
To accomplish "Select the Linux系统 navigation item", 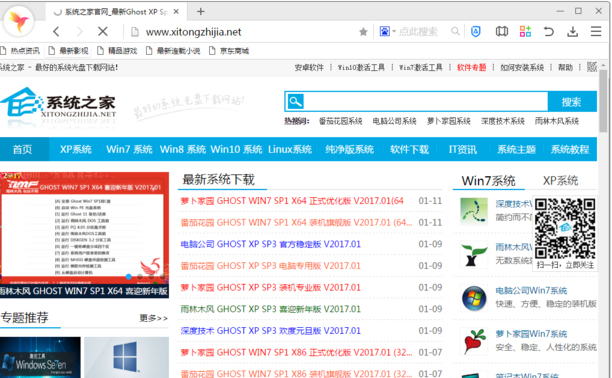I will click(x=290, y=149).
